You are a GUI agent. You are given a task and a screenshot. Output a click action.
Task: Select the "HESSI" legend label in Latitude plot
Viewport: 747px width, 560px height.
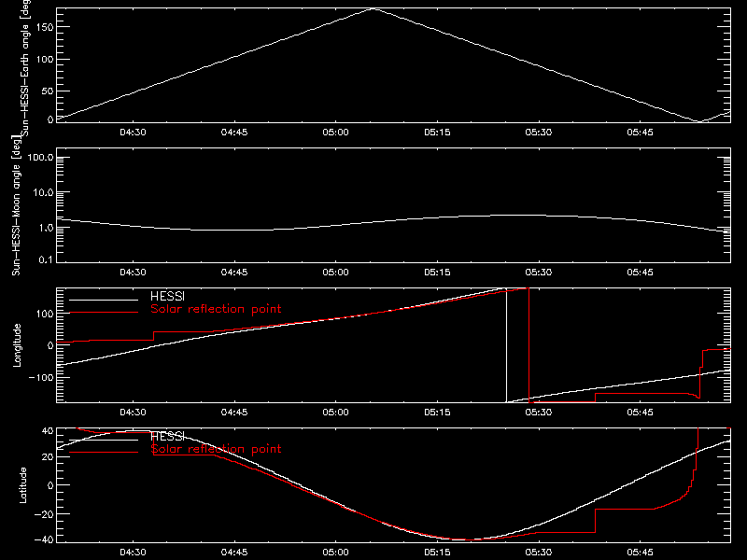pos(167,436)
